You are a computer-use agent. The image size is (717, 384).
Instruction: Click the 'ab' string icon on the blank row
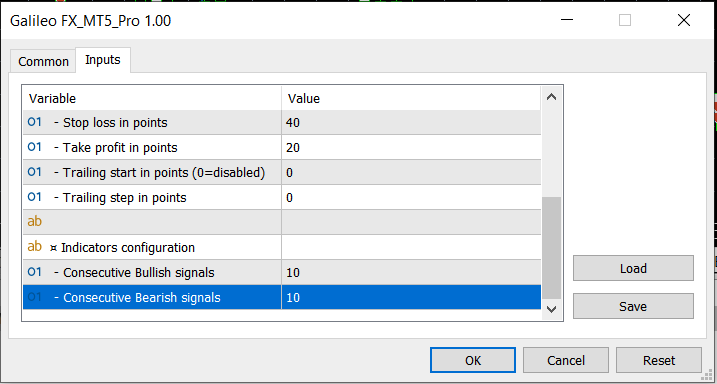[x=35, y=222]
